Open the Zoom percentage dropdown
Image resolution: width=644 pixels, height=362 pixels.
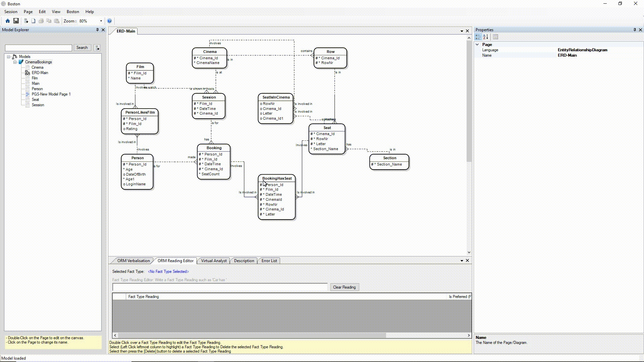(101, 21)
